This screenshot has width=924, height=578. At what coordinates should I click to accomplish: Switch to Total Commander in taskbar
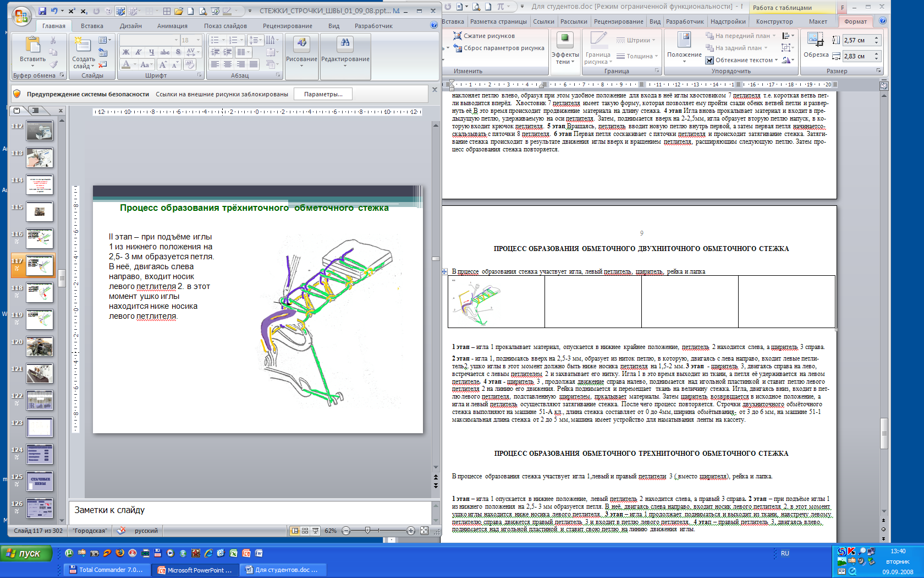click(107, 570)
